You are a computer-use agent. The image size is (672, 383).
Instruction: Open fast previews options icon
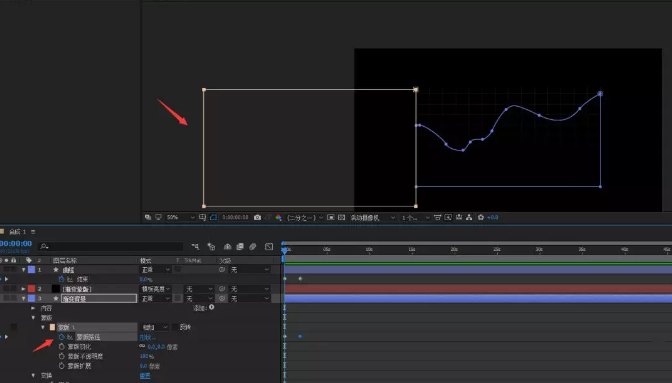click(448, 218)
